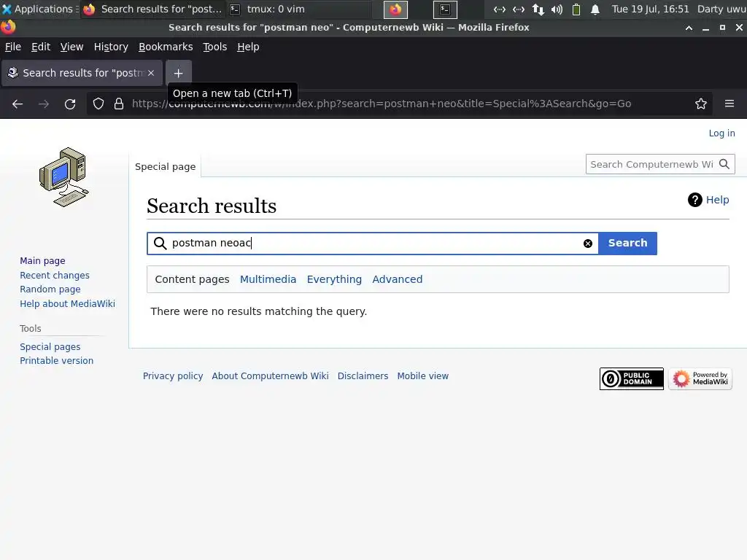The width and height of the screenshot is (747, 560).
Task: Focus the main search box containing postman neoac
Action: [373, 244]
